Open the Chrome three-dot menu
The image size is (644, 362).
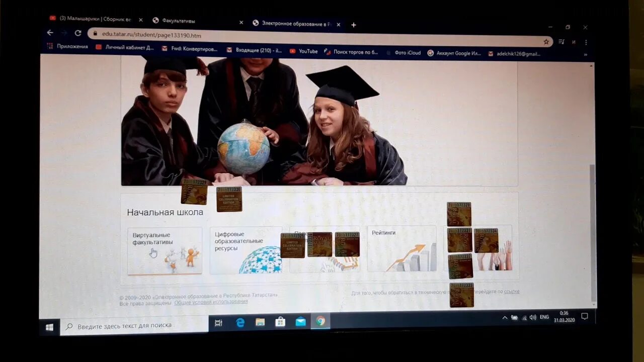point(586,42)
